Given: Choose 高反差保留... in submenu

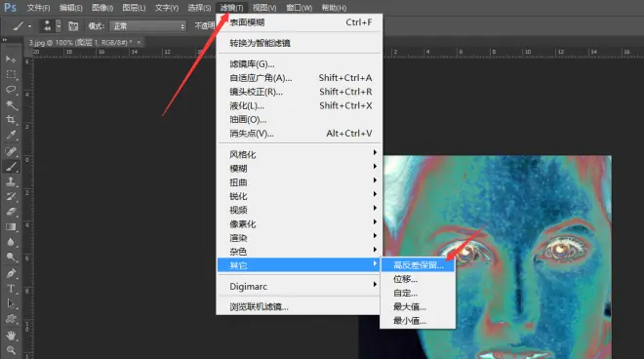Looking at the screenshot, I should click(418, 265).
